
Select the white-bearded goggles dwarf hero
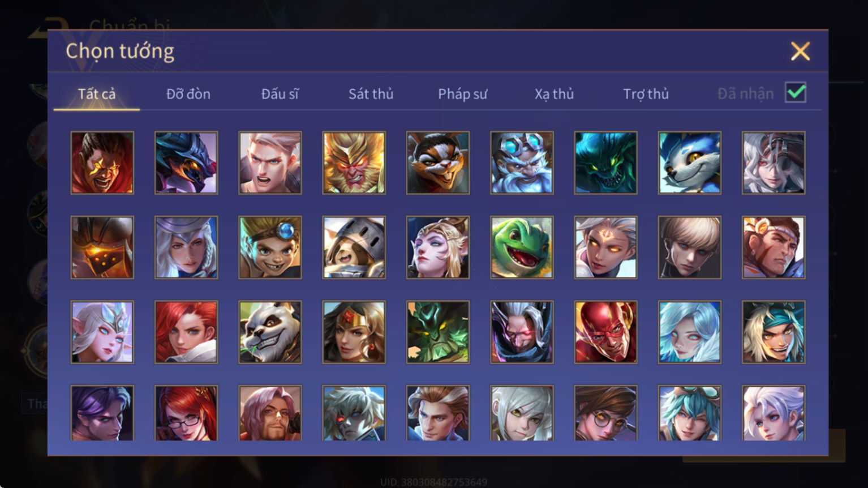[x=522, y=162]
